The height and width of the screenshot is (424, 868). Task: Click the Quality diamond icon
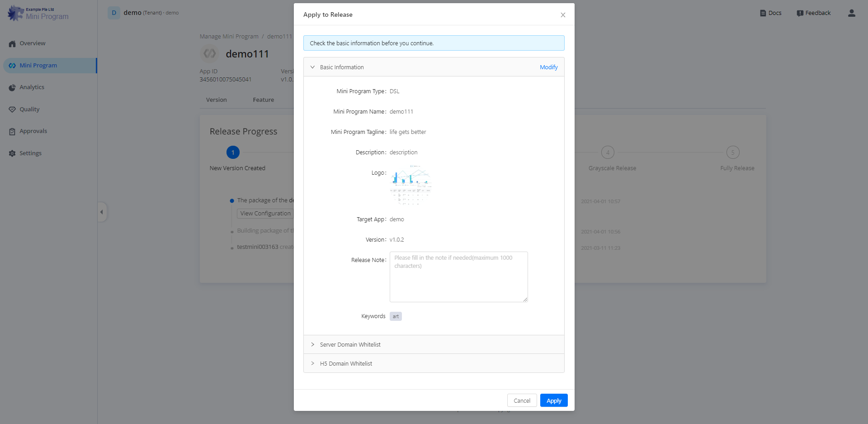(x=12, y=110)
